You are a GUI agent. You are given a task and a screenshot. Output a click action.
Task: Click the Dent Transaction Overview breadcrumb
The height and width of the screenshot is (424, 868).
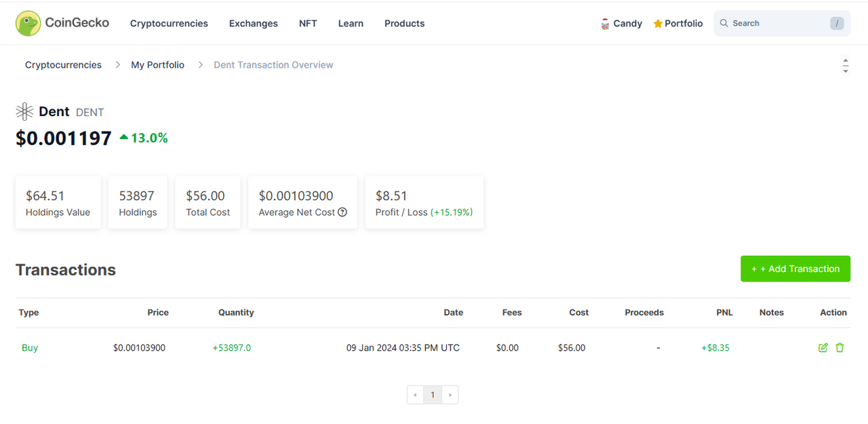point(273,65)
